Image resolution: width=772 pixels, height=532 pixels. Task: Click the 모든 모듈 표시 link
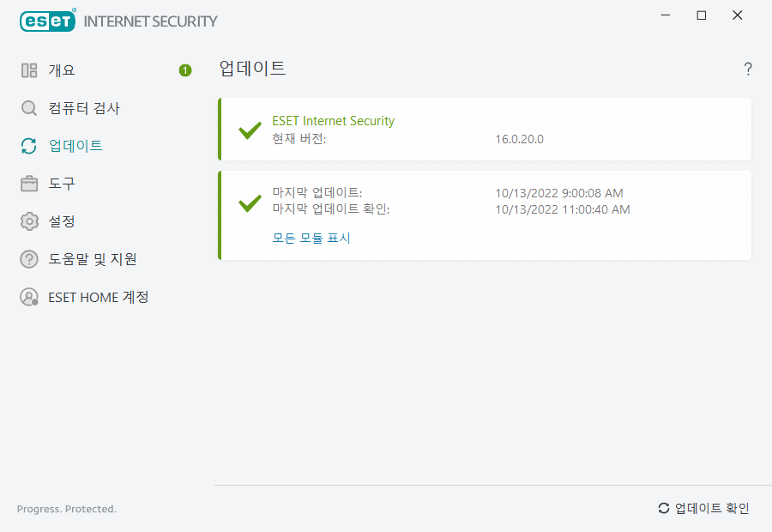(313, 238)
